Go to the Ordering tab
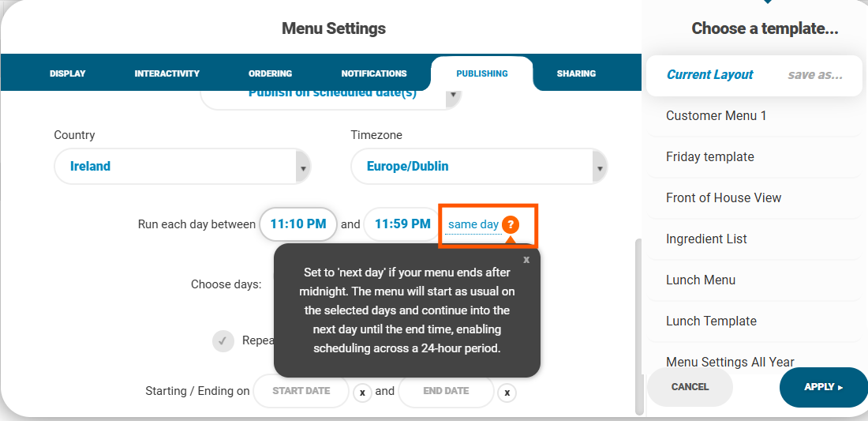The width and height of the screenshot is (868, 421). pyautogui.click(x=270, y=73)
